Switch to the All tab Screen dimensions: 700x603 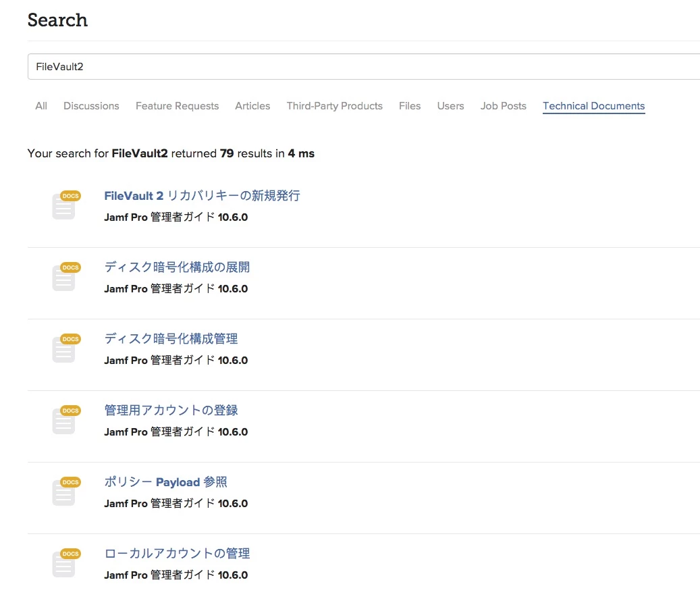point(41,106)
